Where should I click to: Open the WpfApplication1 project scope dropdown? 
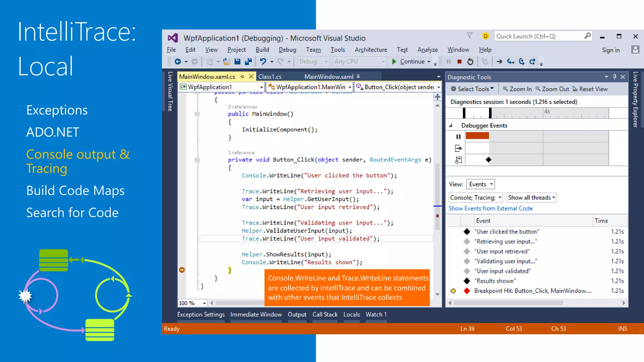point(221,87)
